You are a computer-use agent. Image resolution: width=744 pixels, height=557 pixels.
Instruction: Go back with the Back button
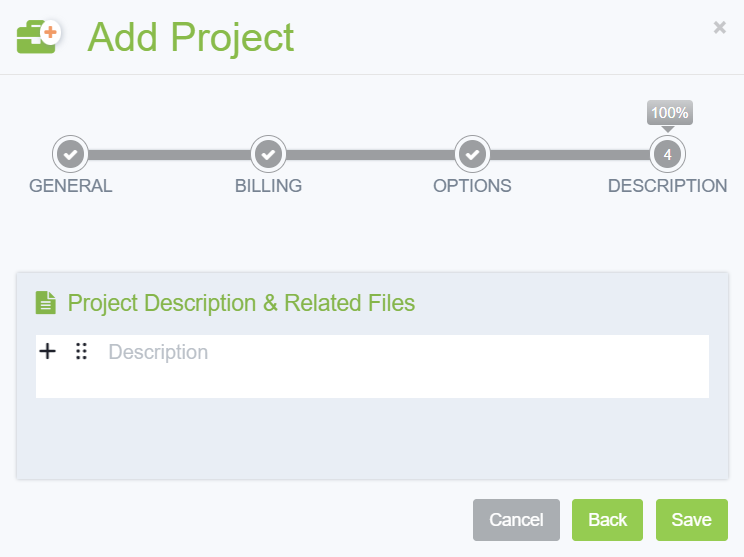click(x=607, y=520)
